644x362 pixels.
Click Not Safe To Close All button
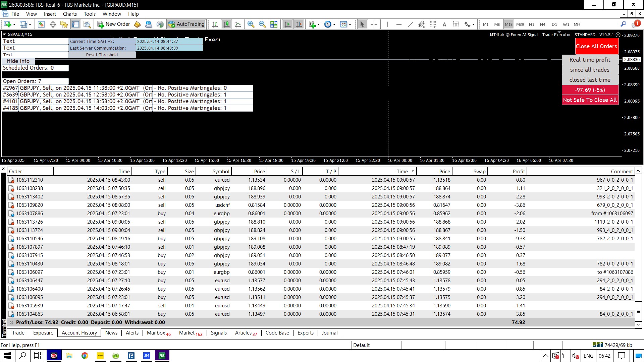tap(590, 100)
